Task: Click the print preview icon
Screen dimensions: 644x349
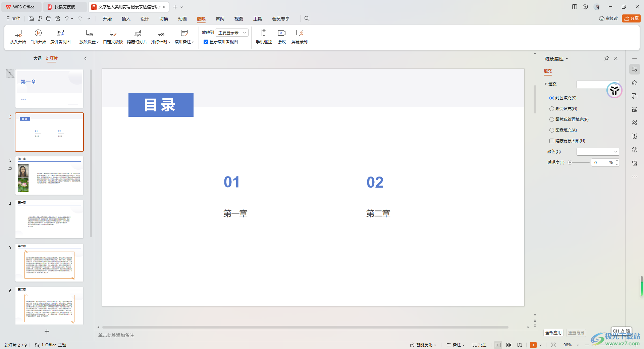Action: [57, 19]
